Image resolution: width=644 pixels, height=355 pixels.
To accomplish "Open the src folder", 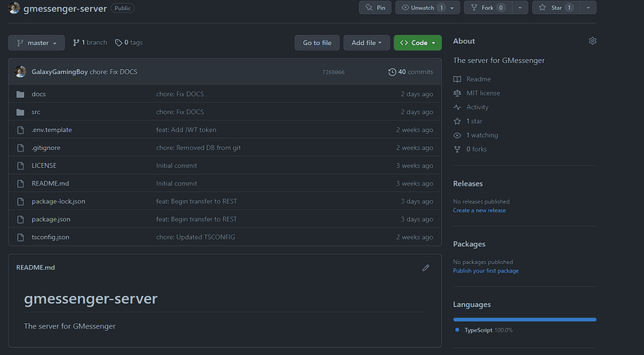I will (36, 112).
